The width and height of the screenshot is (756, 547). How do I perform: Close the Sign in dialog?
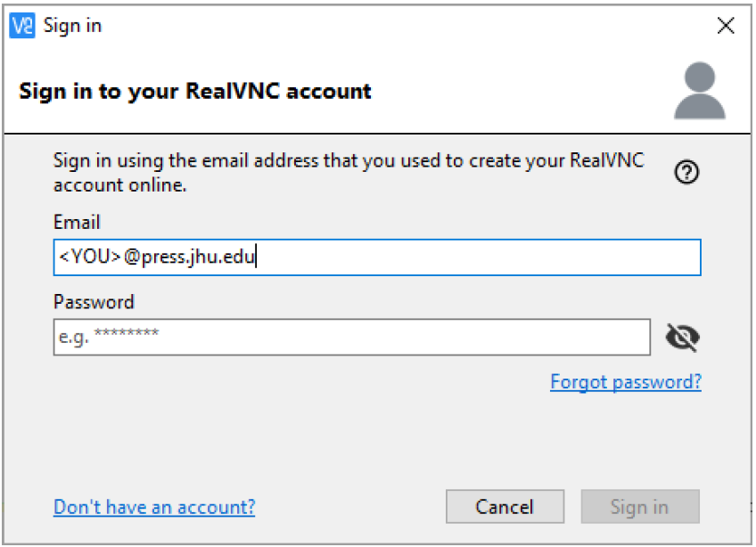(x=726, y=26)
